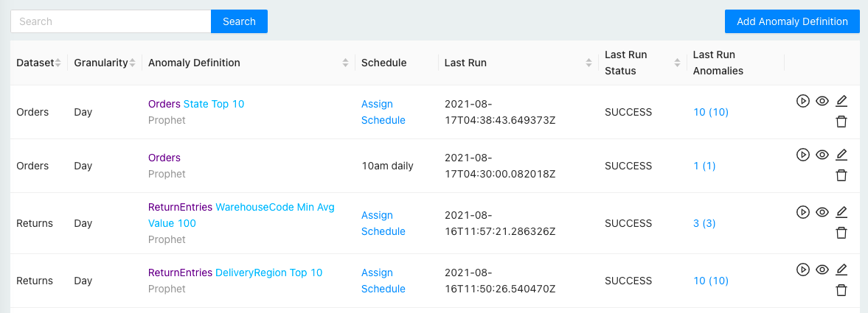
Task: Assign Schedule for Orders State Top 10
Action: pos(383,112)
